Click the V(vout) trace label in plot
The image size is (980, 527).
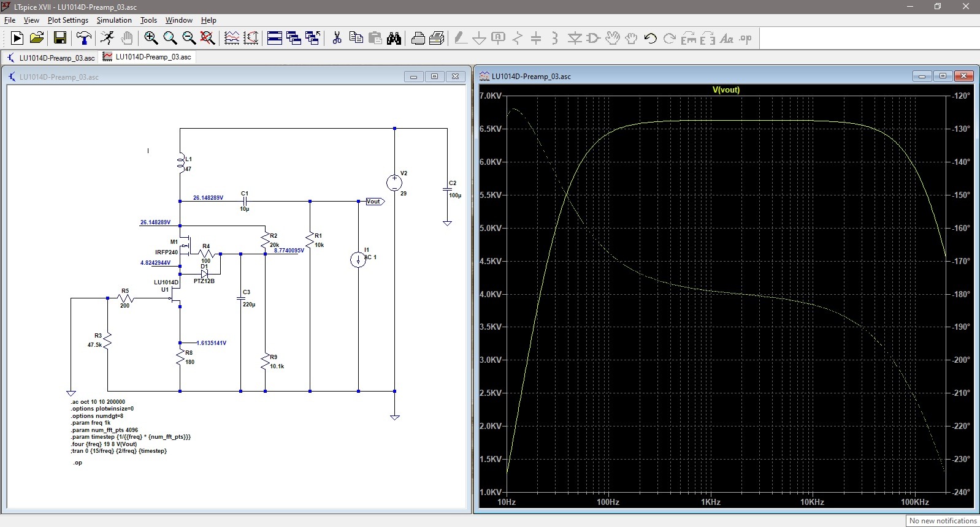pos(726,89)
